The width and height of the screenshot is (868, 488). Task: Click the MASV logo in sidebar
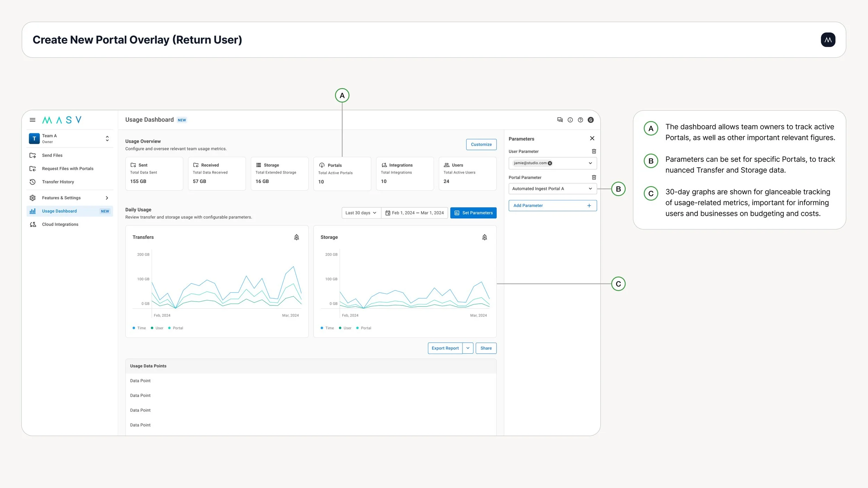pos(62,120)
